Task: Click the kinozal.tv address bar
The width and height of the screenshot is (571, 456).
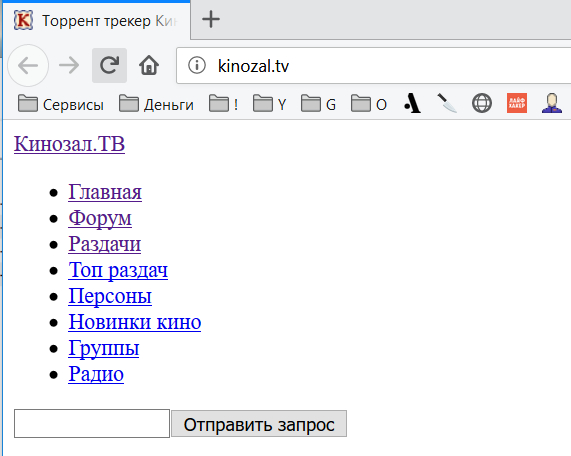Action: 374,66
